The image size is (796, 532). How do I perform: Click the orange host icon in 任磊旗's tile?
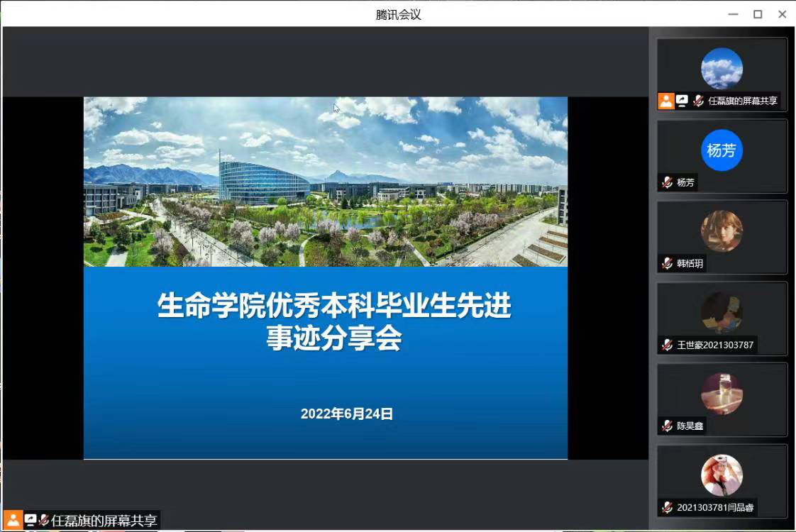coord(665,101)
